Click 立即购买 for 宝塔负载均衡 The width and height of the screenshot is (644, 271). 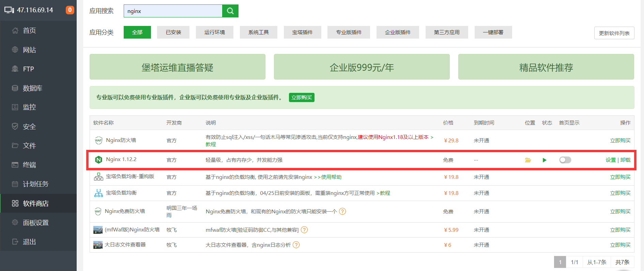620,193
